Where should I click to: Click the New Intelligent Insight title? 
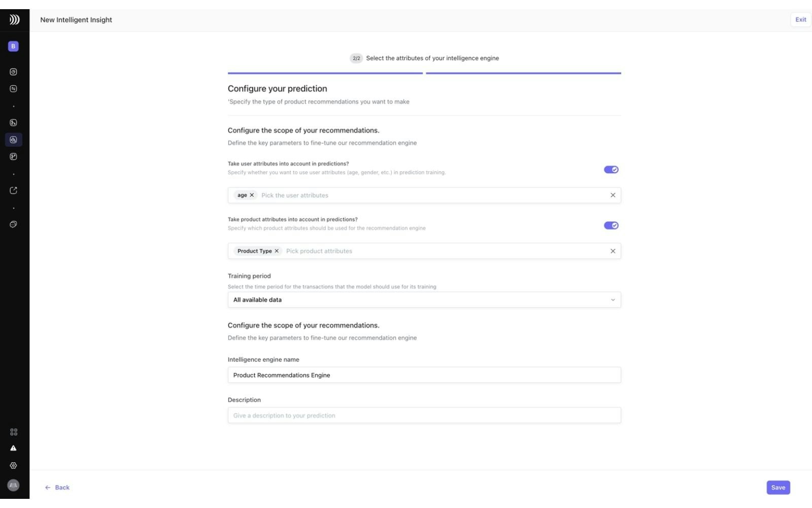coord(76,20)
